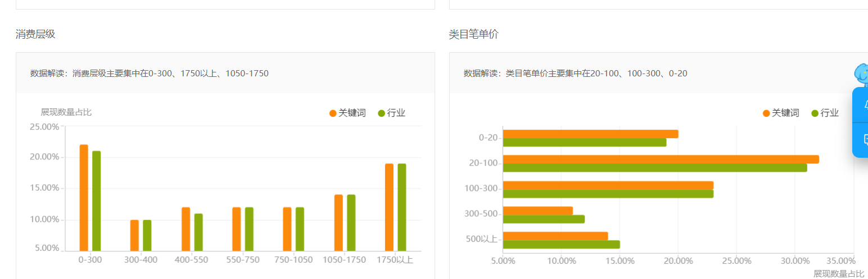Select orange horizontal bar for 300-500
Screen dimensions: 868x279
coord(538,211)
